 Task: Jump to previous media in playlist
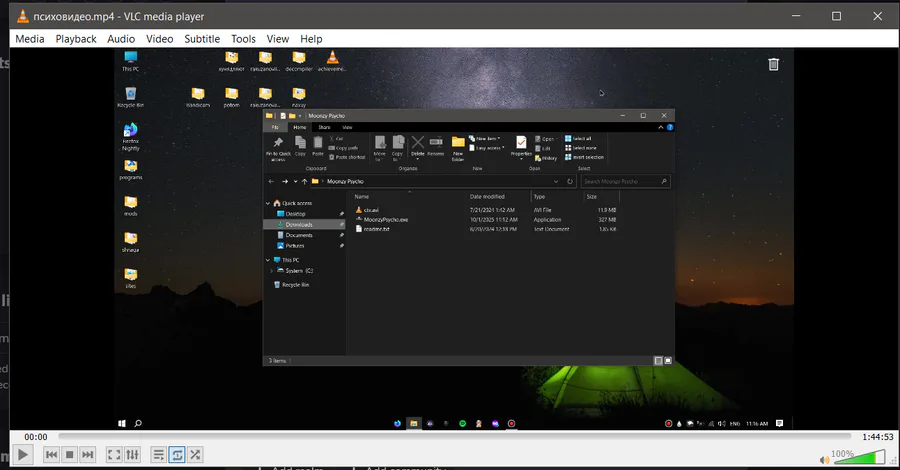click(51, 455)
